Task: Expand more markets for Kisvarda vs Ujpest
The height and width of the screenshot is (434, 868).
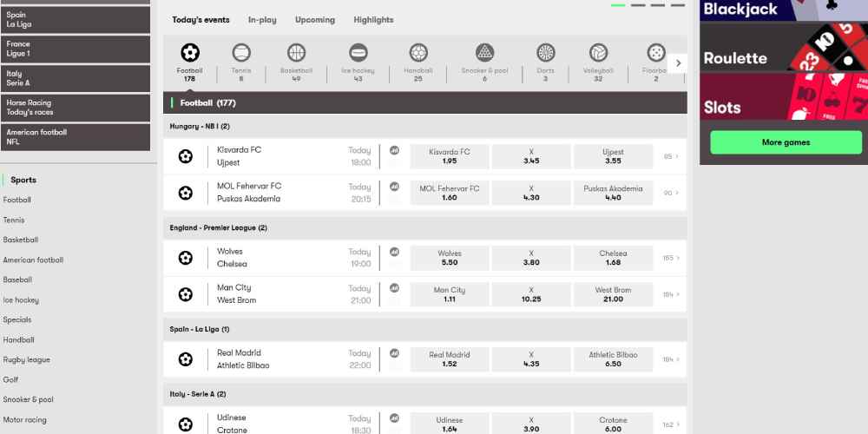Action: tap(671, 157)
